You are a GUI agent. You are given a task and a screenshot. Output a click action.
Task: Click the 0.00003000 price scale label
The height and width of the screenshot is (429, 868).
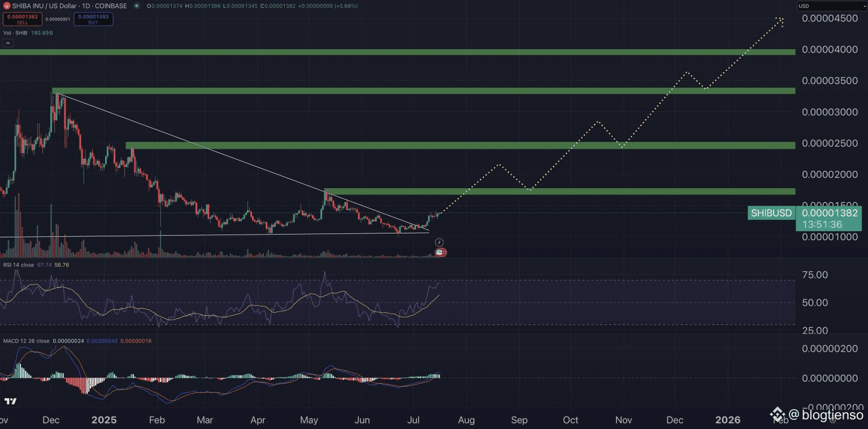[x=830, y=112]
